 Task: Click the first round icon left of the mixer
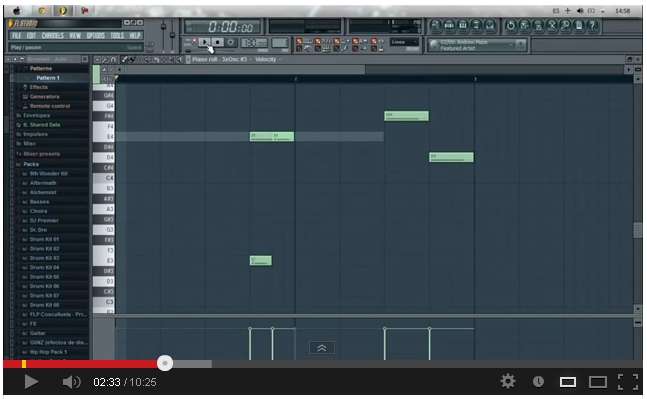[436, 26]
